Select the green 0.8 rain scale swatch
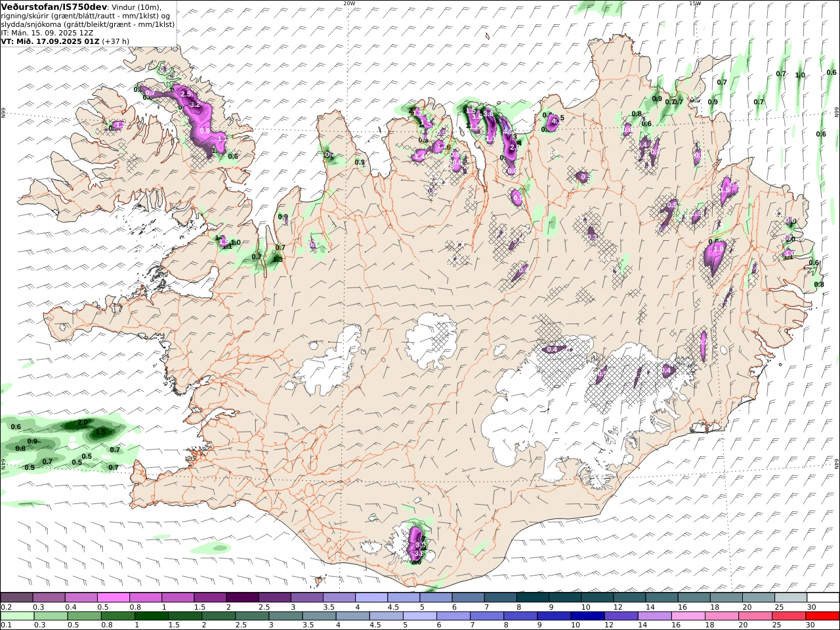 pyautogui.click(x=118, y=616)
